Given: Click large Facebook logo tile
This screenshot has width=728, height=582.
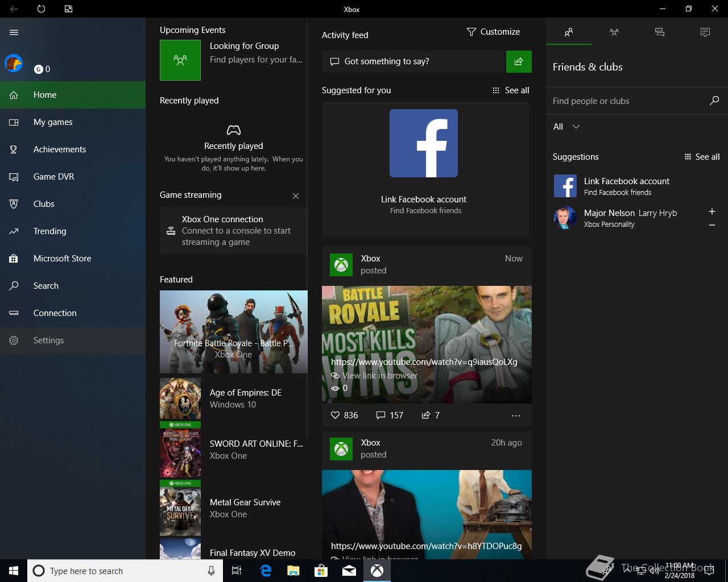Looking at the screenshot, I should tap(424, 143).
